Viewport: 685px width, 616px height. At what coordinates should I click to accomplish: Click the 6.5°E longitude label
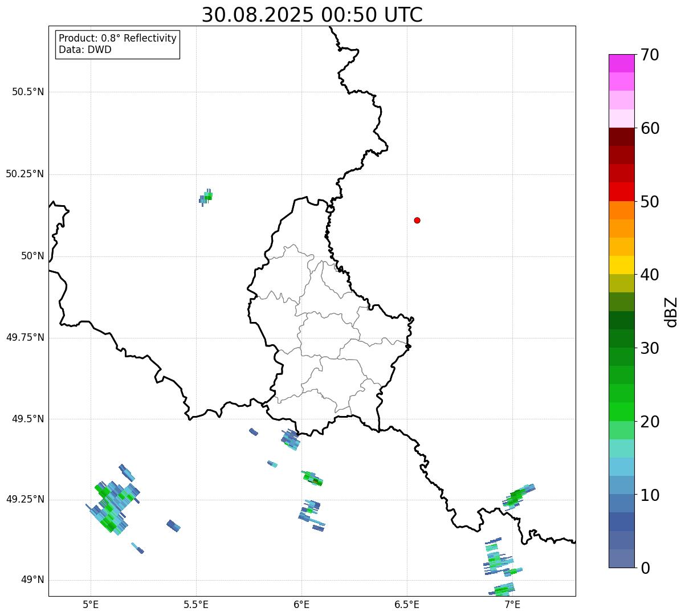tap(407, 605)
